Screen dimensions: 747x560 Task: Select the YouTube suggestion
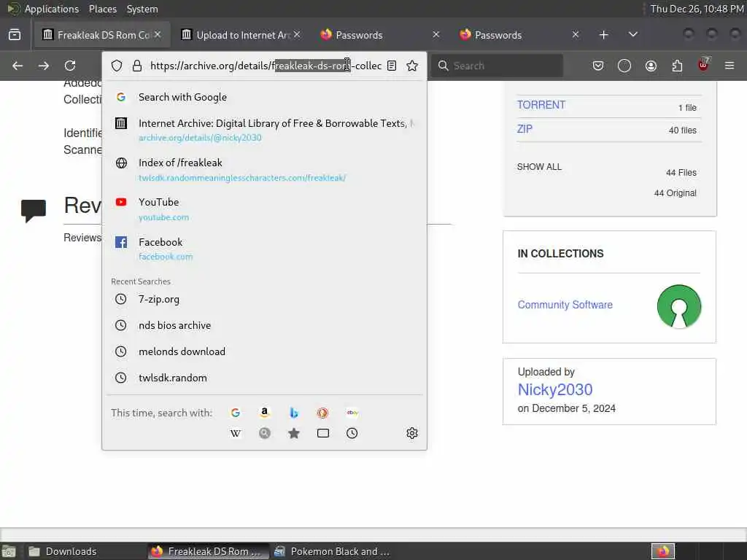[x=264, y=209]
